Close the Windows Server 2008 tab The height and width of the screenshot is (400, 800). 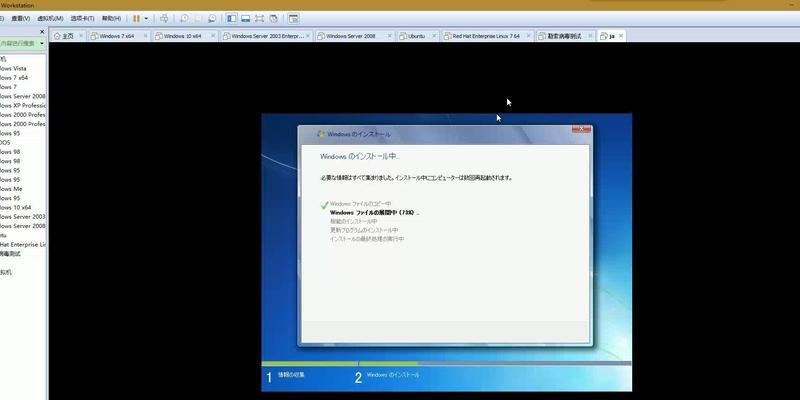390,36
